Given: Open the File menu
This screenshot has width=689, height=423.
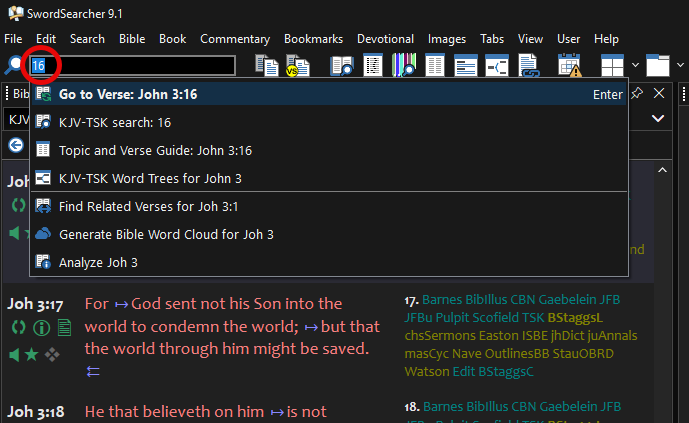Looking at the screenshot, I should [13, 39].
